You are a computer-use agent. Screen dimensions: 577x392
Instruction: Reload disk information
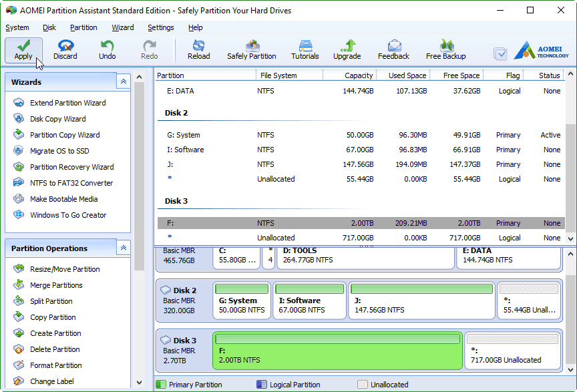198,49
